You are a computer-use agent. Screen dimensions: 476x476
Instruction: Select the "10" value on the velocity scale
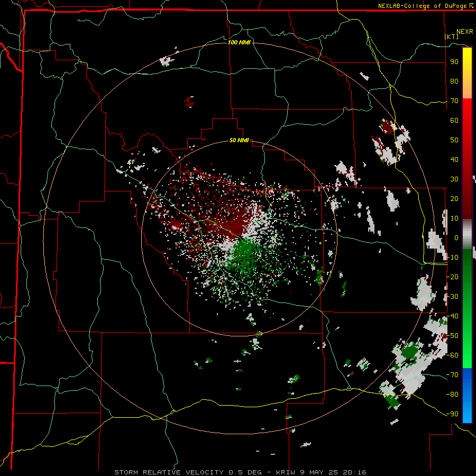click(454, 218)
